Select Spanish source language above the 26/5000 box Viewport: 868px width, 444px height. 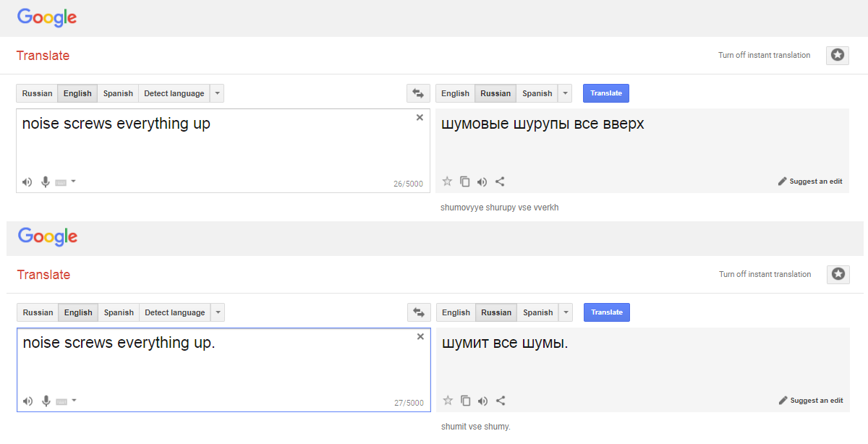tap(118, 93)
